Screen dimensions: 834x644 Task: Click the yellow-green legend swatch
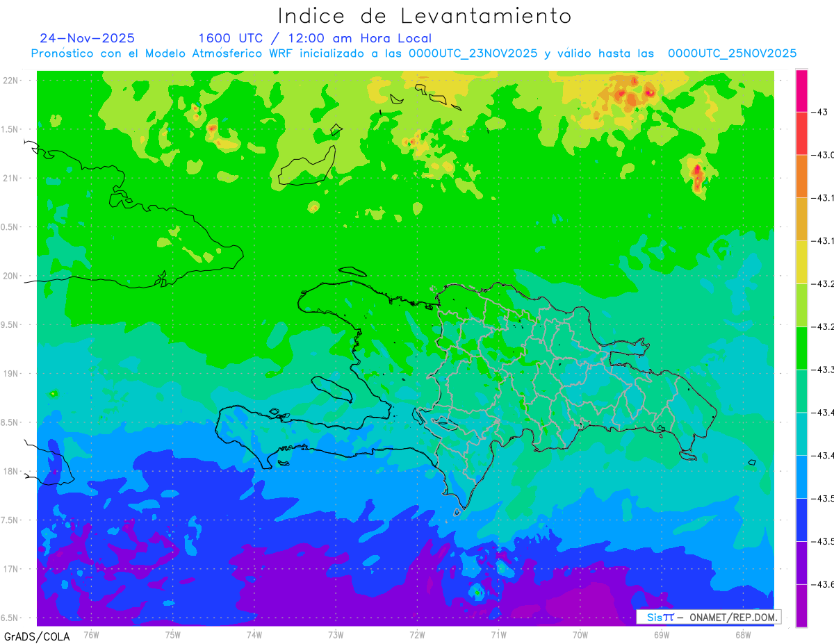801,306
